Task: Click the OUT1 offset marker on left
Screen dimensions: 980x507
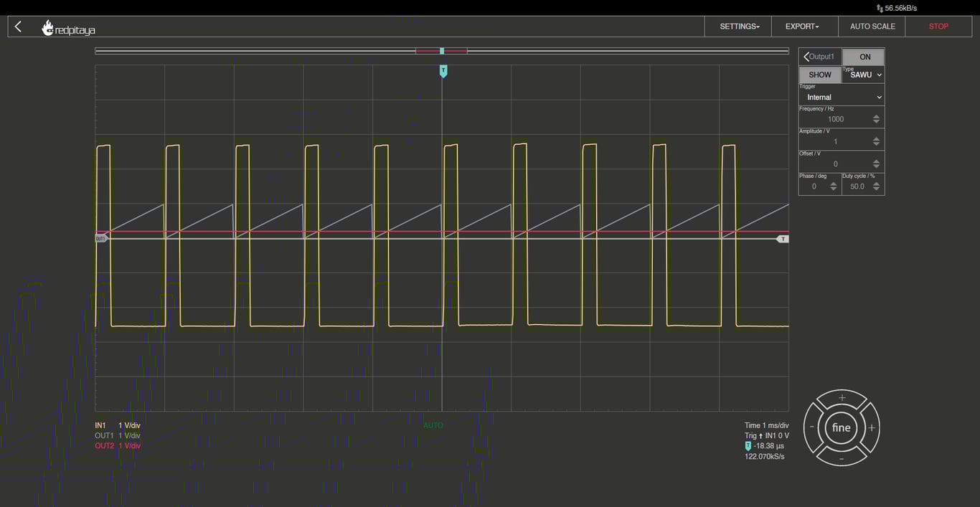Action: pos(101,238)
